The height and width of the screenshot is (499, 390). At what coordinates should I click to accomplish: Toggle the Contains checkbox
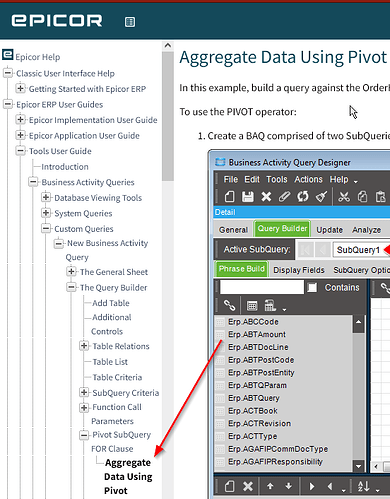point(312,288)
